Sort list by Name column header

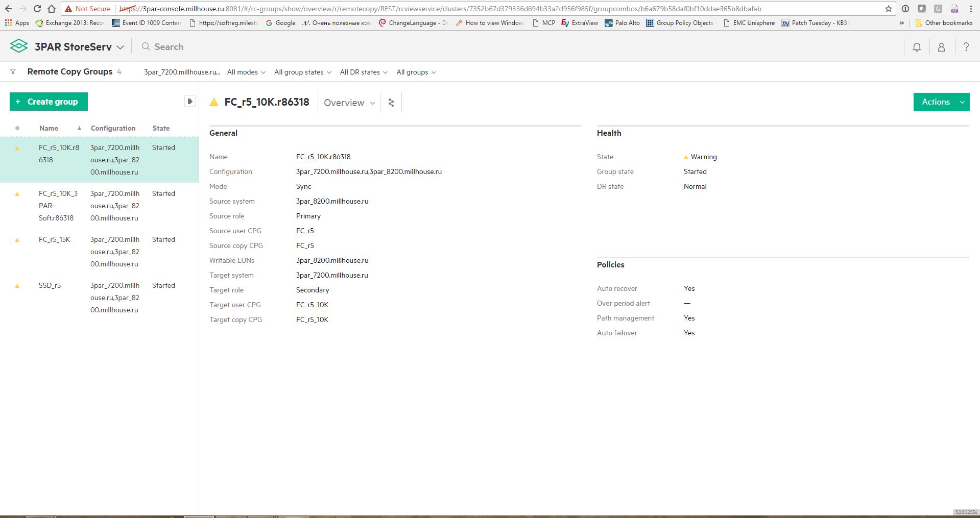tap(49, 128)
